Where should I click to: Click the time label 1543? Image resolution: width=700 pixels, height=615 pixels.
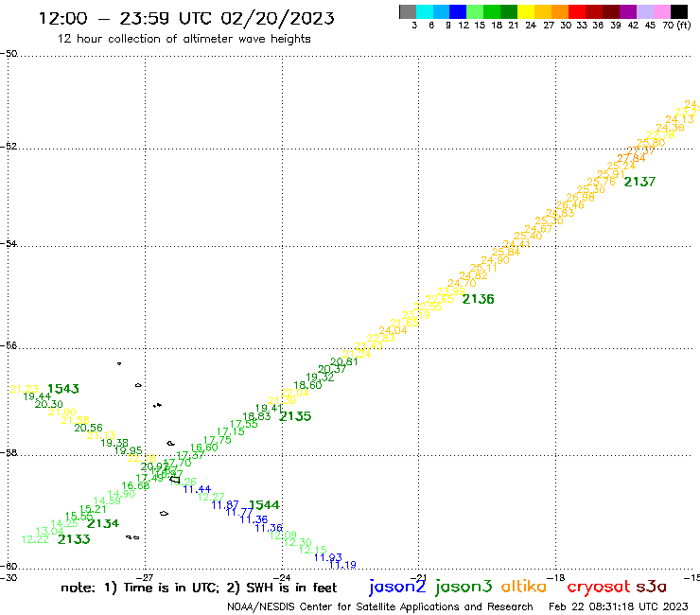click(x=63, y=389)
